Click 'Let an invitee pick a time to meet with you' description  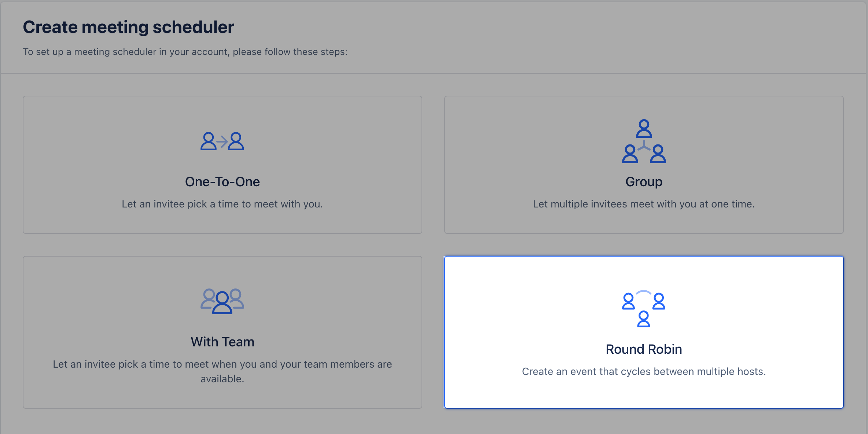pyautogui.click(x=222, y=204)
